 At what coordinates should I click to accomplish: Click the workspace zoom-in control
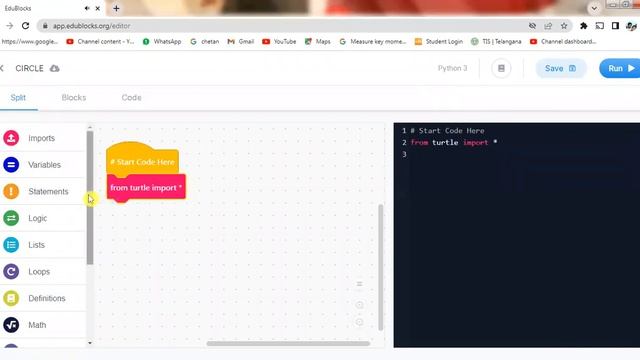click(359, 305)
